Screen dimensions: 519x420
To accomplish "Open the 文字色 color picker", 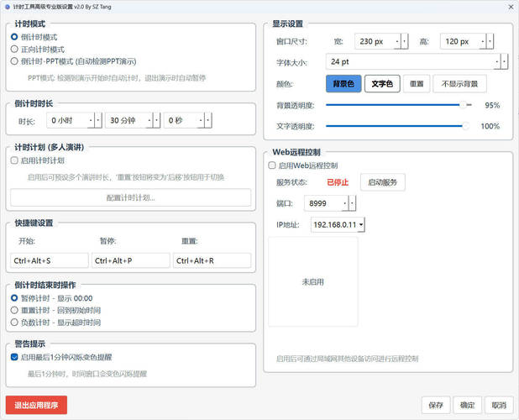I will (381, 84).
